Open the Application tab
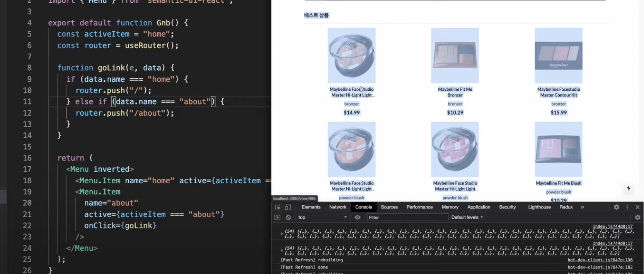 click(479, 207)
